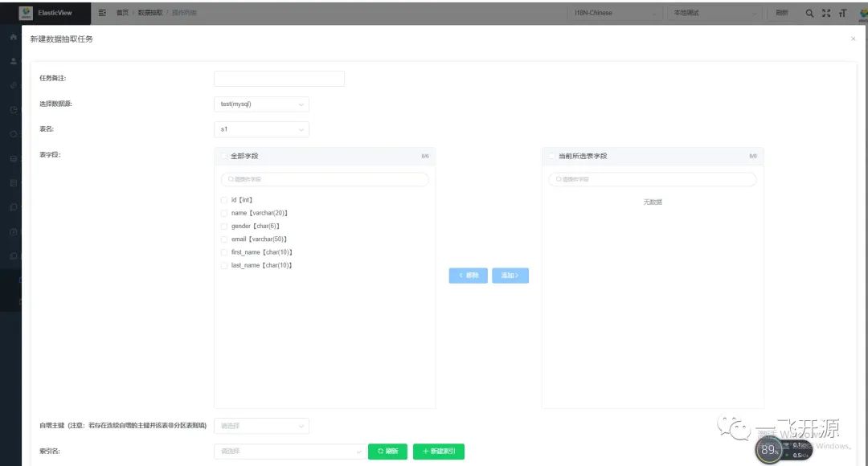Viewport: 868px width, 466px height.
Task: Click the ElasticView logo
Action: coord(26,13)
